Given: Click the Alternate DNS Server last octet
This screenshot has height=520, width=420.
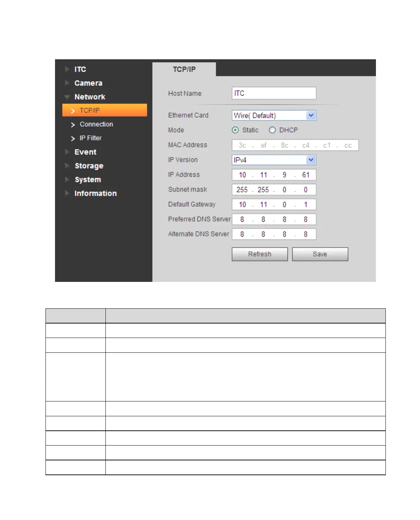Looking at the screenshot, I should [305, 234].
